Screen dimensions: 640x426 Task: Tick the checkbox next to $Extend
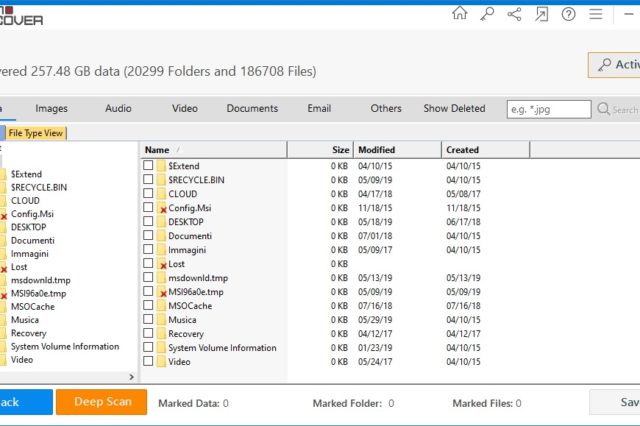[x=148, y=166]
